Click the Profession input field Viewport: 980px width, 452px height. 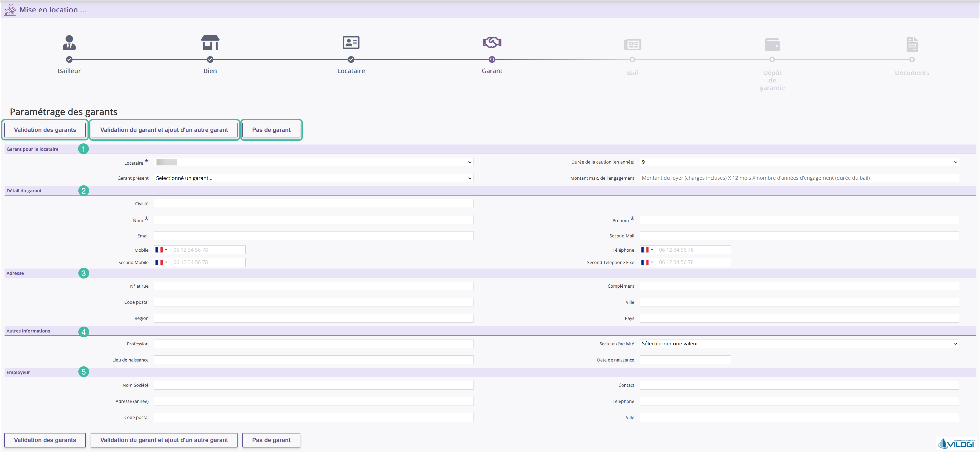click(314, 344)
